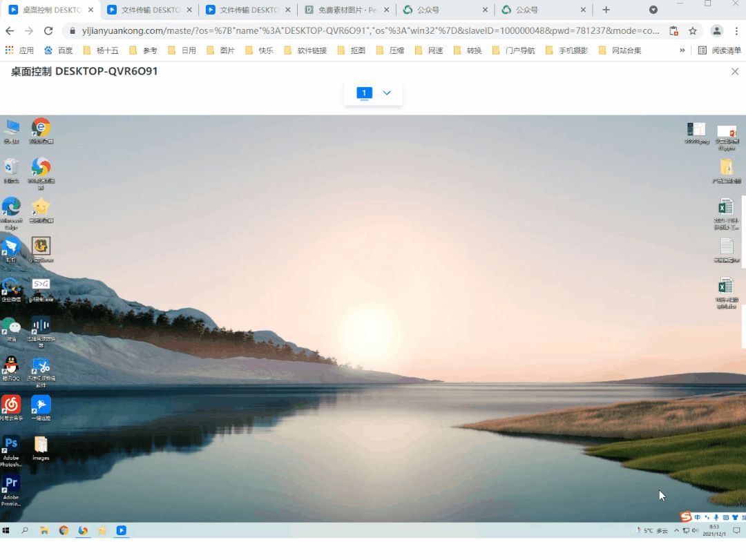Image resolution: width=746 pixels, height=560 pixels.
Task: Launch Microsoft Edge from remote desktop
Action: (11, 206)
